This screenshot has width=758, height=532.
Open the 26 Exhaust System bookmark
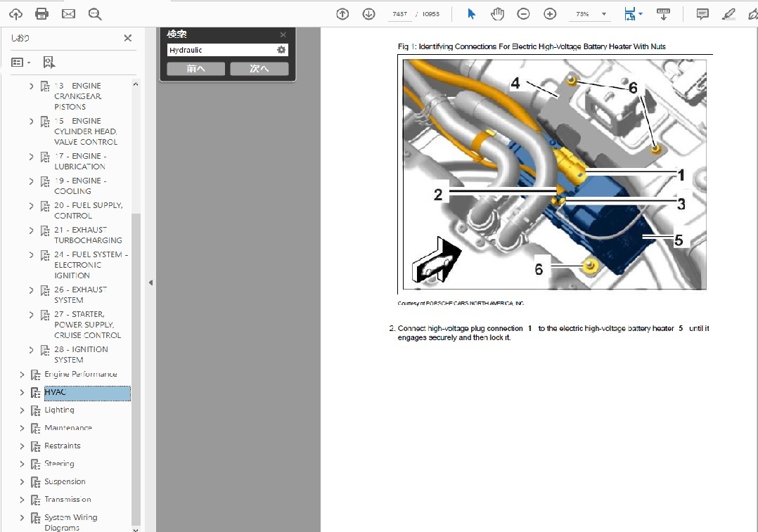(80, 294)
